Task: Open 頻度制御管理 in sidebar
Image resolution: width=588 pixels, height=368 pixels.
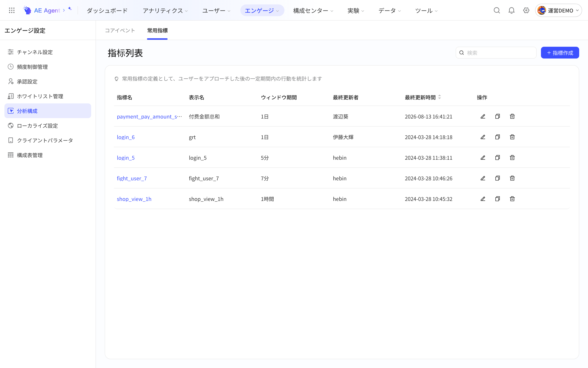Action: (48, 67)
